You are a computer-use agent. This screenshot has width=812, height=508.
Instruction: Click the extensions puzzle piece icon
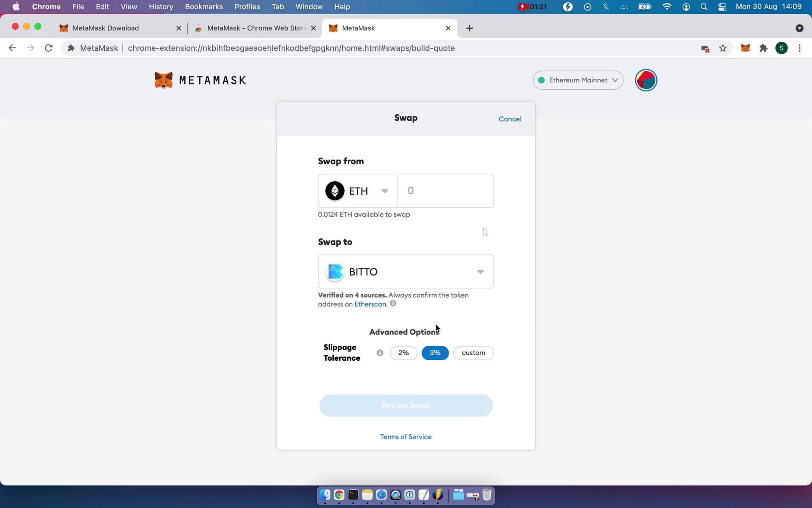pos(763,48)
